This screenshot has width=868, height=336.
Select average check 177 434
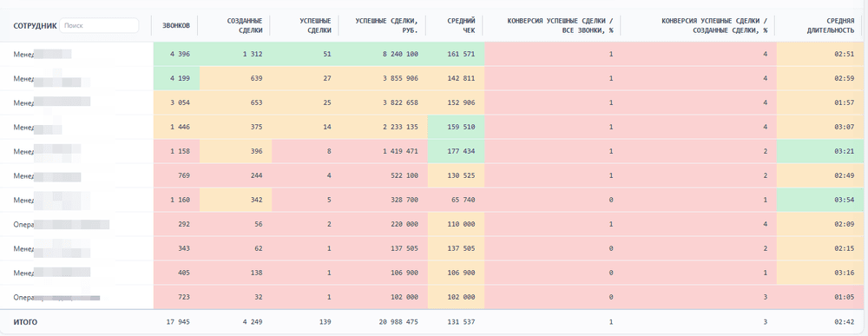point(456,151)
